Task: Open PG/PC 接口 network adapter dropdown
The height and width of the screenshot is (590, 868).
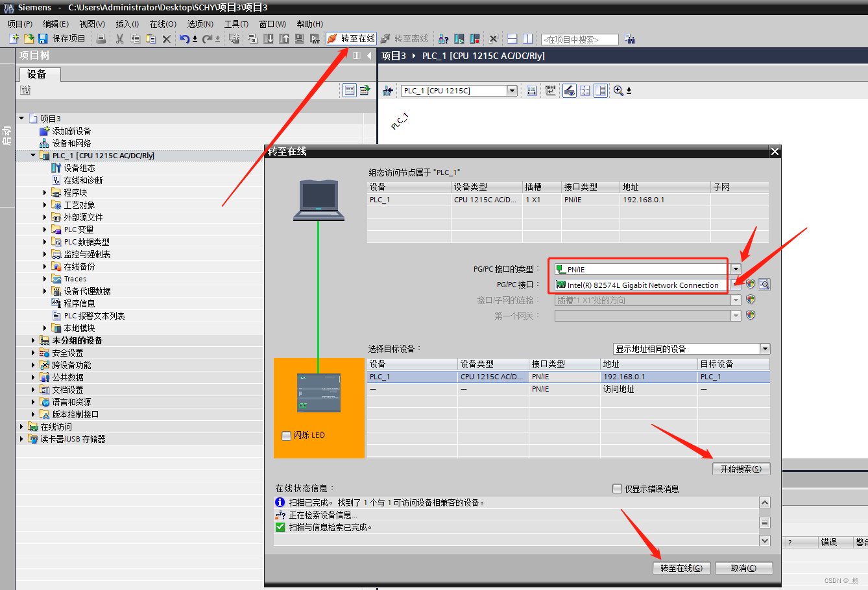Action: coord(736,285)
